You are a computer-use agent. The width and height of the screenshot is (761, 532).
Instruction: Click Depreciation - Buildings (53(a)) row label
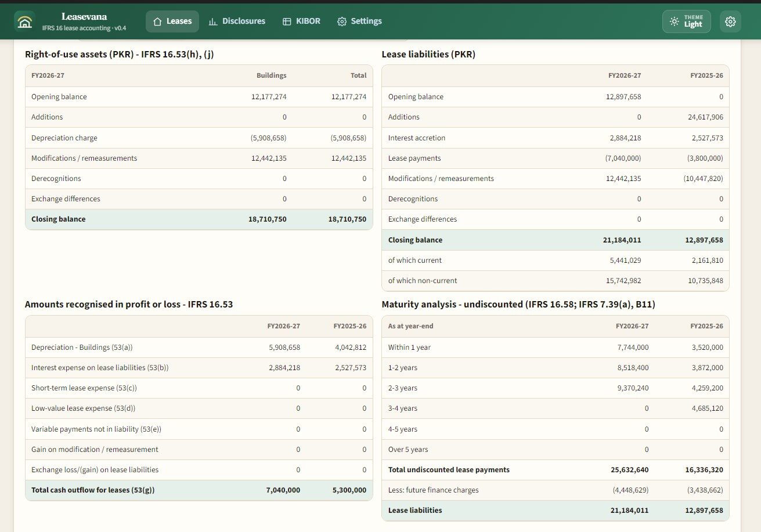coord(82,348)
